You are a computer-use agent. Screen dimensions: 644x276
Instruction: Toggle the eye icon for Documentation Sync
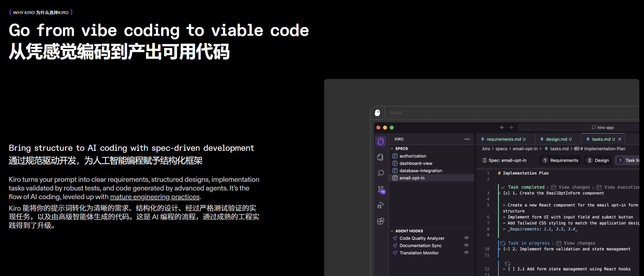(466, 245)
